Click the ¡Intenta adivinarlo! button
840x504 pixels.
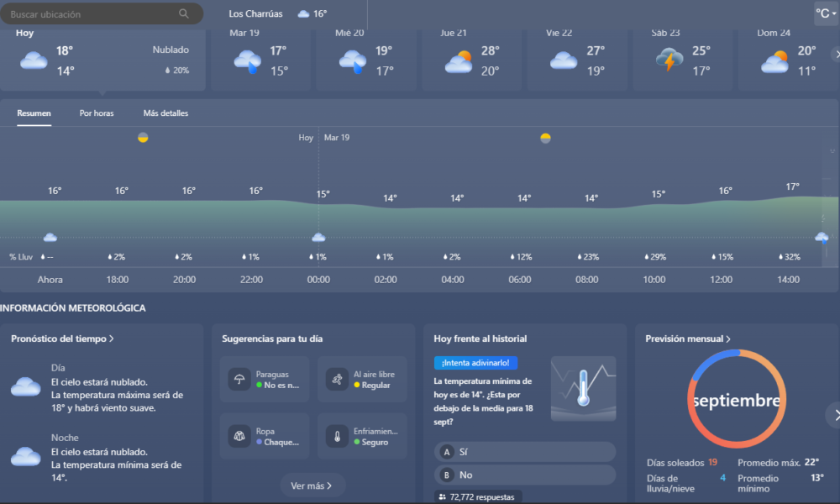pos(476,363)
